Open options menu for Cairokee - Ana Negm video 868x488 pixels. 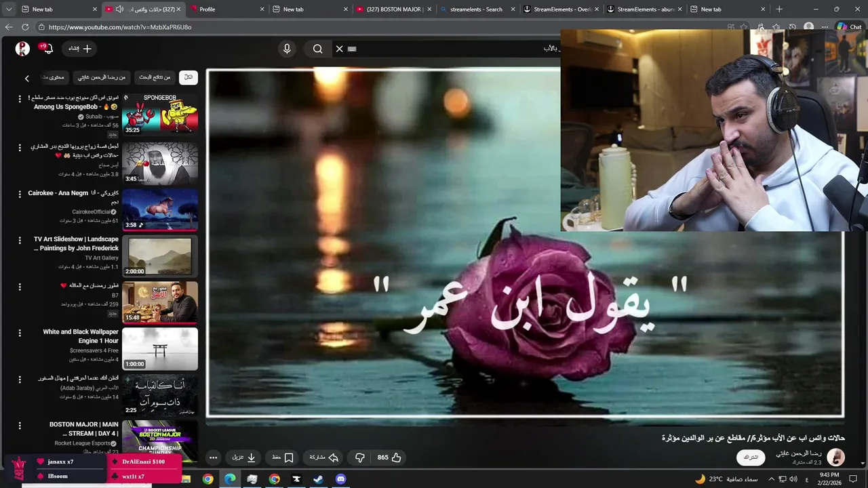coord(20,194)
